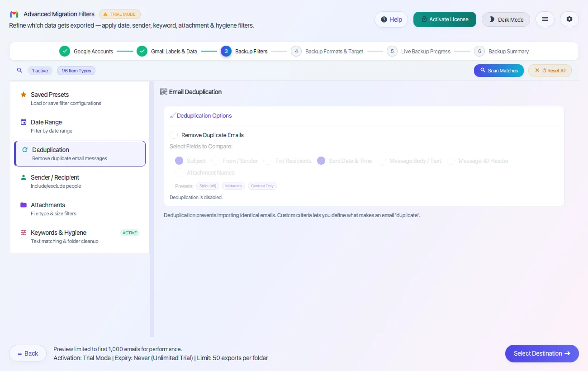The height and width of the screenshot is (371, 588).
Task: Toggle the Attachment Names field
Action: tap(179, 172)
